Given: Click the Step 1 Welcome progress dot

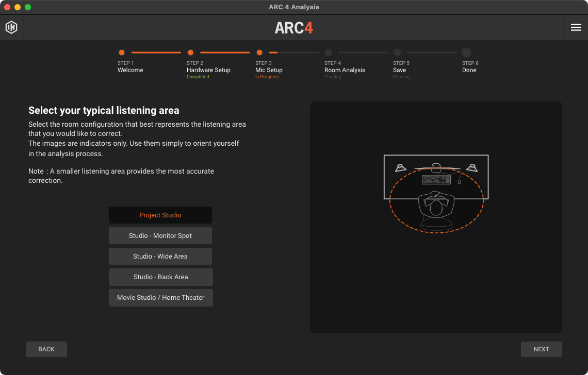Looking at the screenshot, I should (x=122, y=53).
